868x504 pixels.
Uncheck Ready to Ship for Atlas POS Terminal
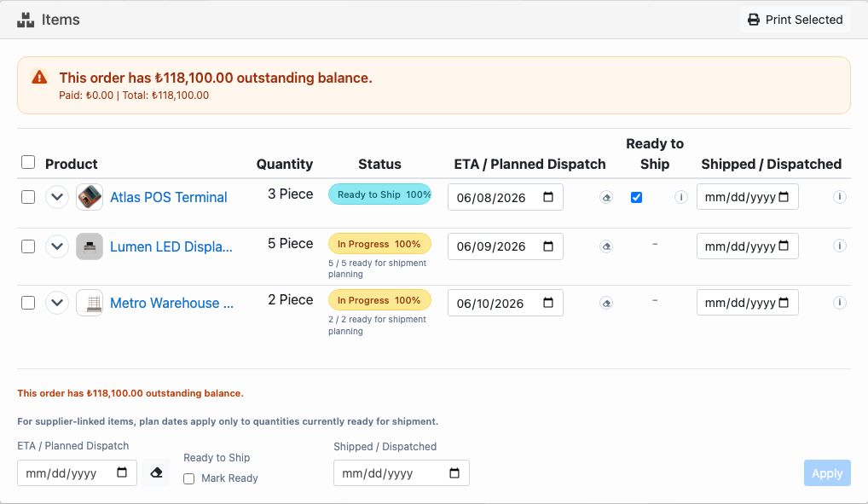637,197
